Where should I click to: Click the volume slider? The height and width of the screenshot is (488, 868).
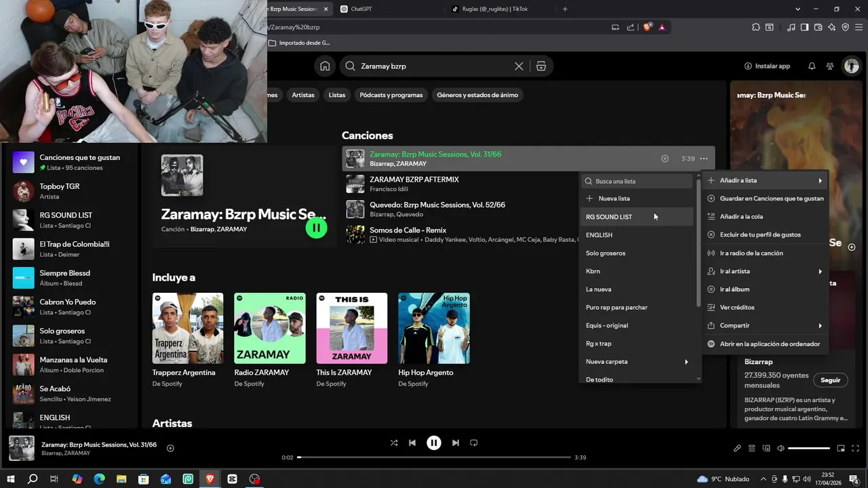(809, 448)
